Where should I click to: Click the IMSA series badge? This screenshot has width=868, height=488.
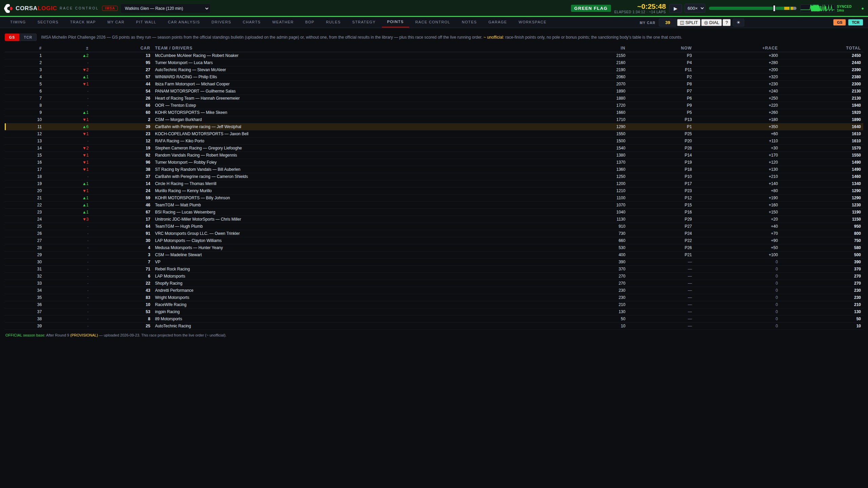coord(110,8)
